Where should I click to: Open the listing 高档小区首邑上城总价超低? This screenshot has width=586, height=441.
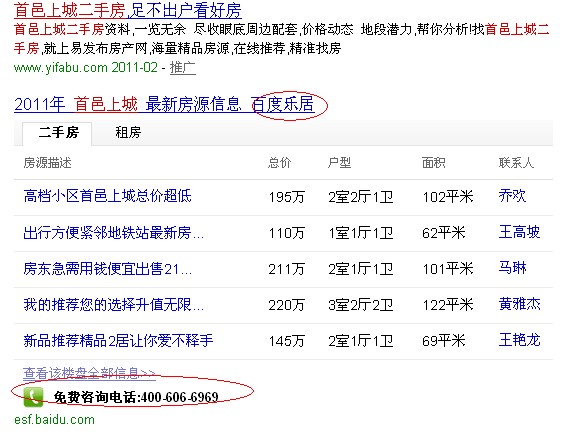pos(107,196)
